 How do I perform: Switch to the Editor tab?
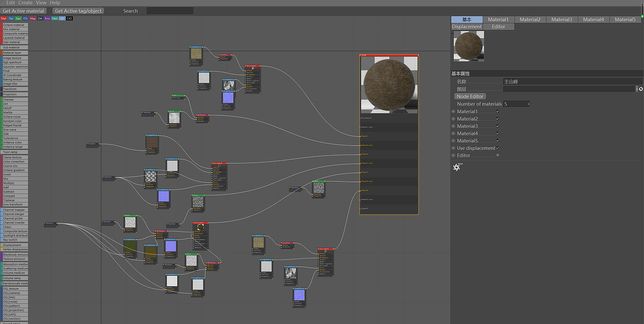(499, 27)
